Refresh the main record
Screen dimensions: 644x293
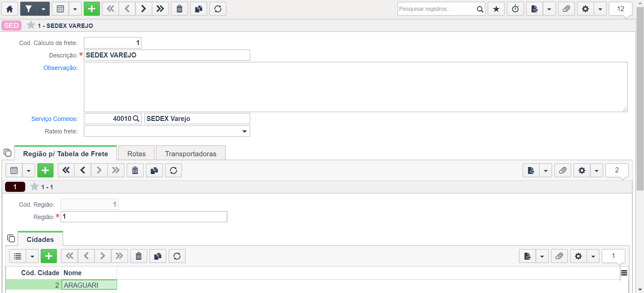point(218,9)
